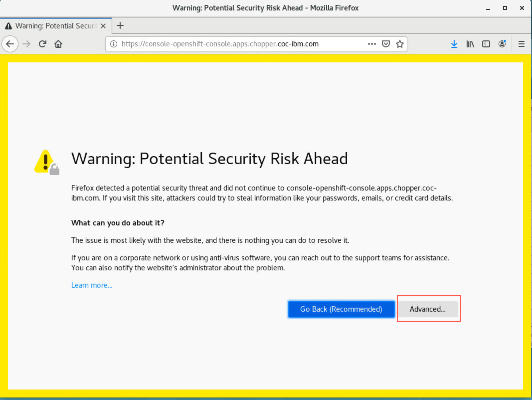532x400 pixels.
Task: Click the 'Warning: Potential Security Risk Ahead' page heading
Action: point(209,159)
